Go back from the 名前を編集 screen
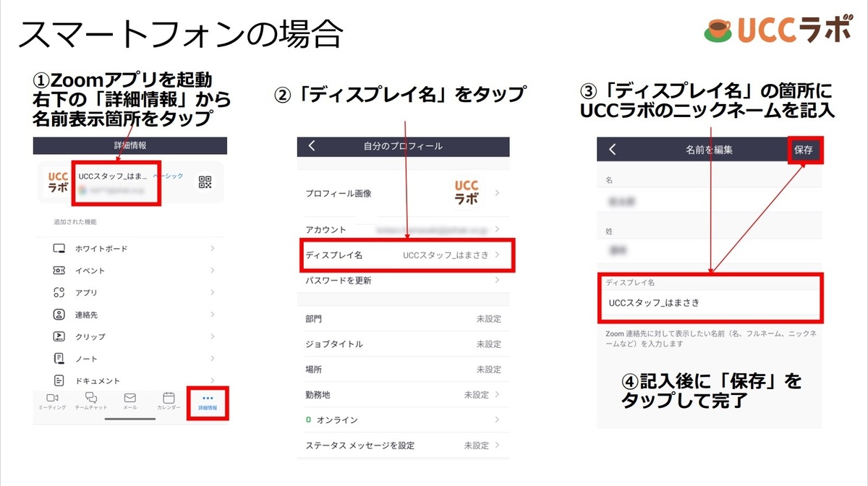 pos(612,150)
